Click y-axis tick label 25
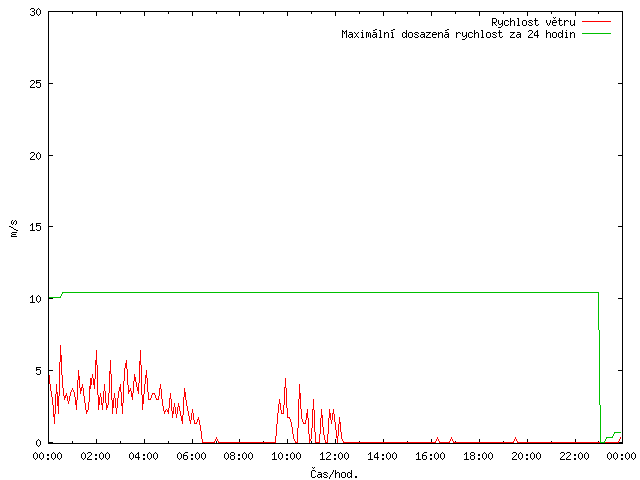Image resolution: width=640 pixels, height=480 pixels. (x=36, y=84)
